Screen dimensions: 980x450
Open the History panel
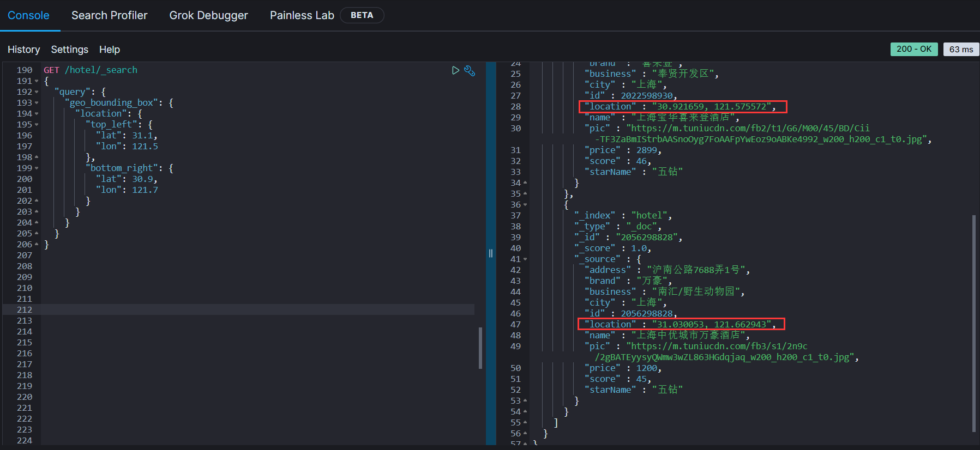coord(23,50)
